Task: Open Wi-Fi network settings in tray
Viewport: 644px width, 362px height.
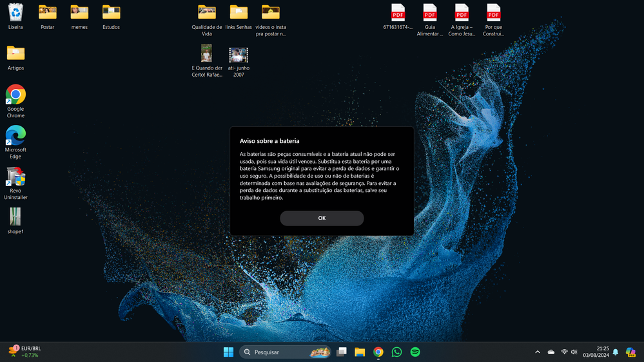Action: tap(564, 352)
